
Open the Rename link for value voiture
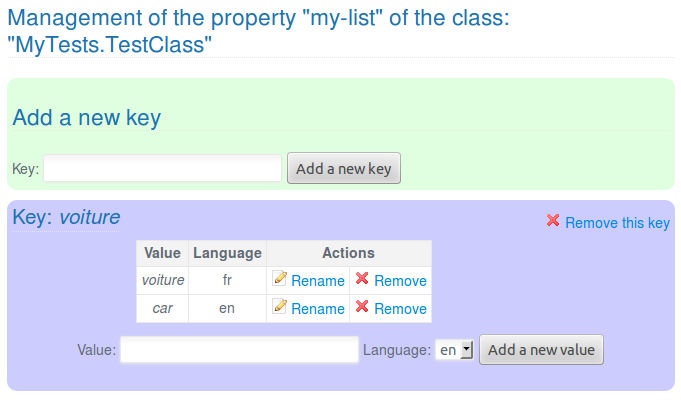pos(317,281)
